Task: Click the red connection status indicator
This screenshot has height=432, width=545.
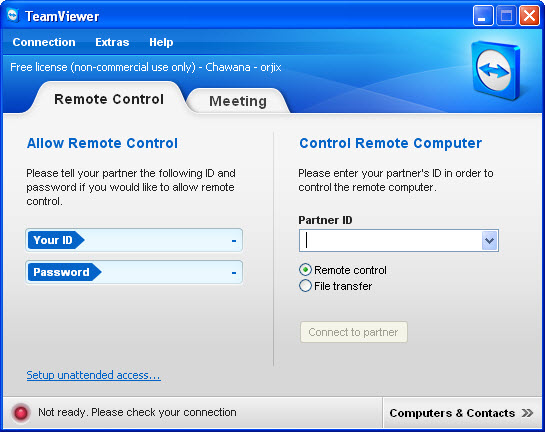Action: click(21, 413)
